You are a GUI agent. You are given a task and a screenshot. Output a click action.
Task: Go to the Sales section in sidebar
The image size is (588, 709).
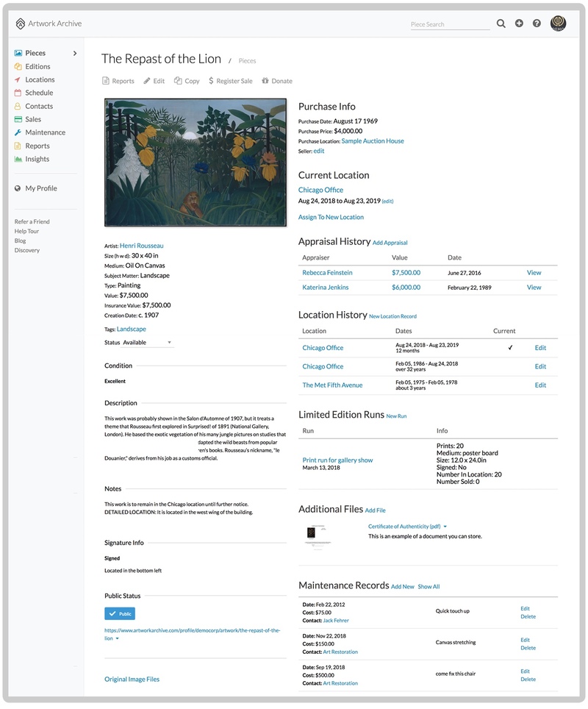[18, 119]
